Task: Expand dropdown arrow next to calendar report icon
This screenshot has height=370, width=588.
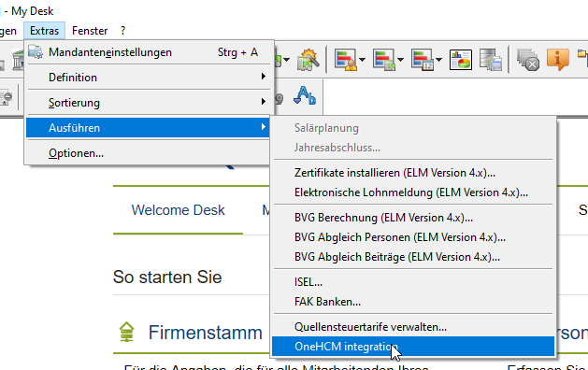Action: [438, 60]
